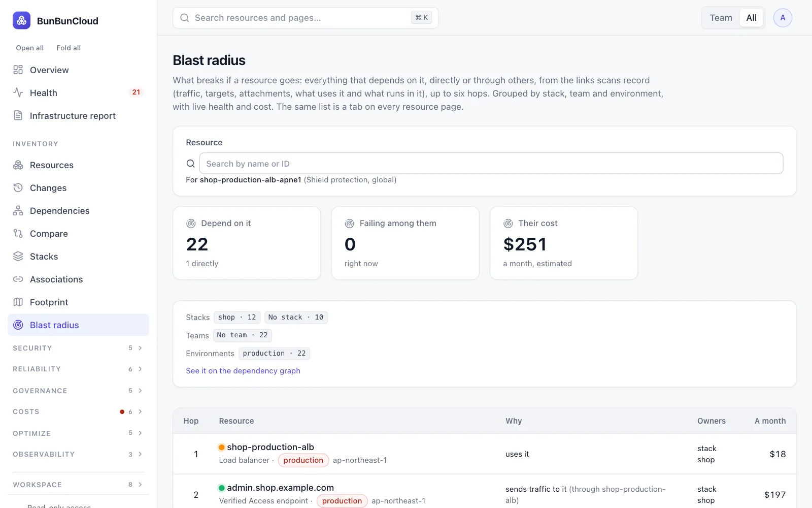Image resolution: width=812 pixels, height=508 pixels.
Task: Open Changes via its history icon
Action: [x=18, y=187]
